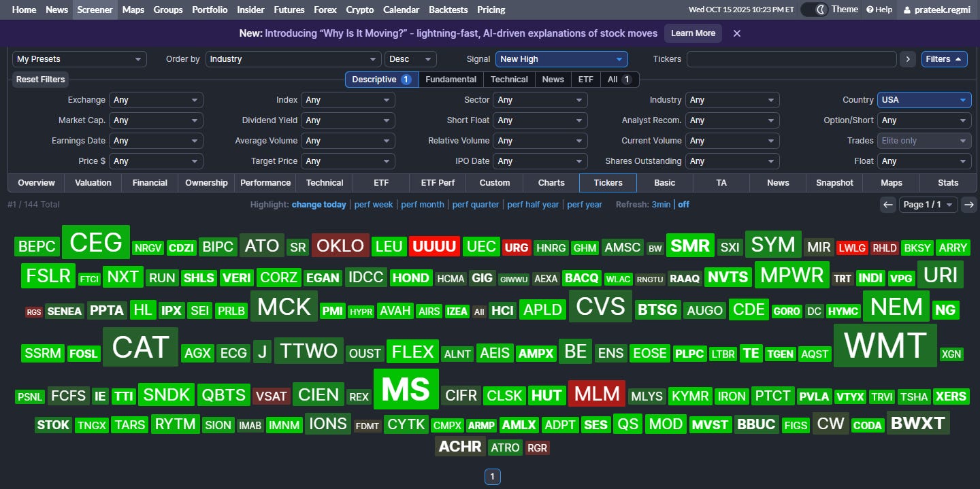Open the Snapshot view tab
The image size is (980, 489).
click(x=834, y=183)
